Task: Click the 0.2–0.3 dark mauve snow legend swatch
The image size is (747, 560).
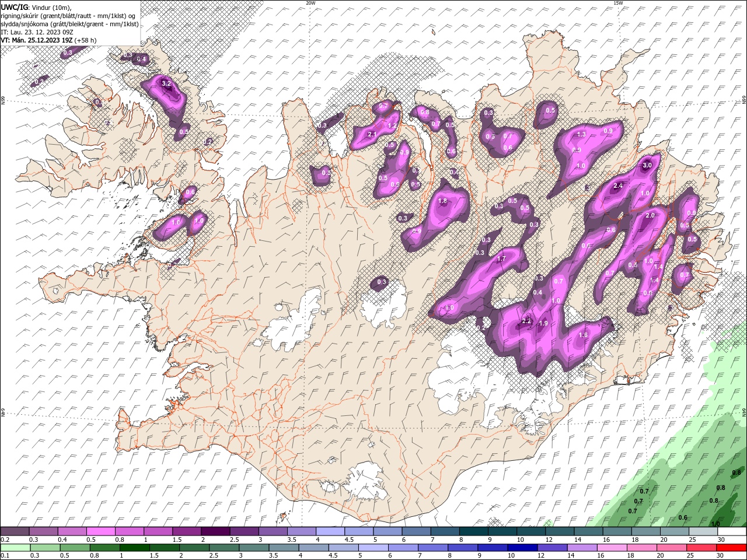Action: point(15,531)
